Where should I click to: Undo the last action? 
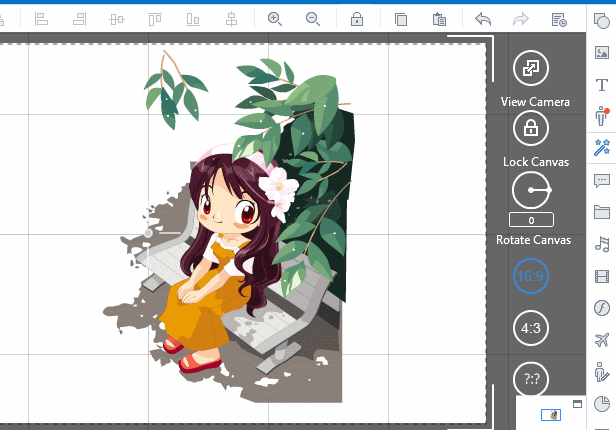(483, 19)
